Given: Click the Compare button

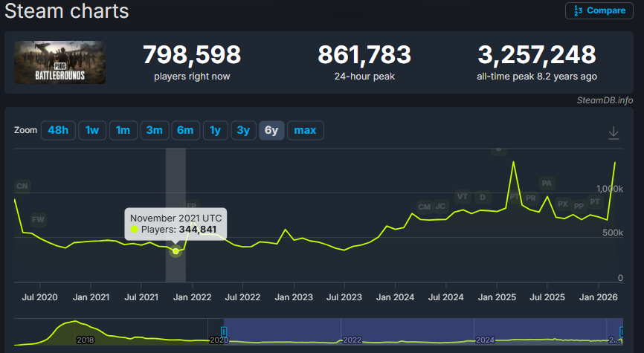Looking at the screenshot, I should point(599,10).
